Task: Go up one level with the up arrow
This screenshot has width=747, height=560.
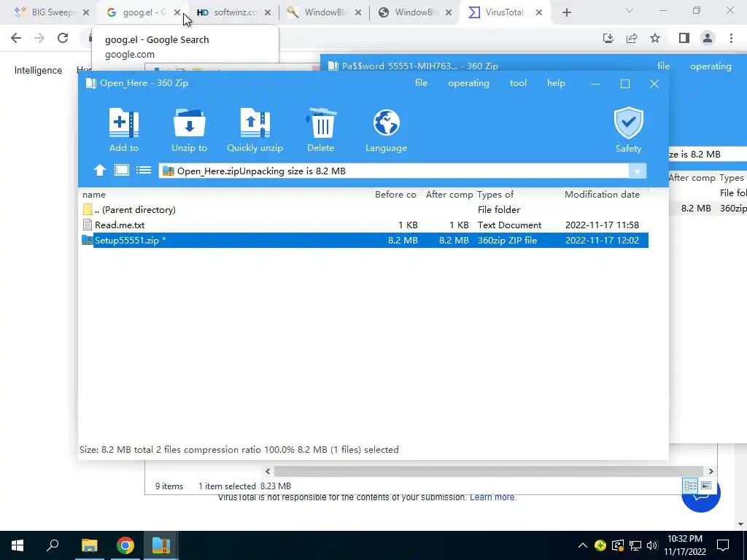Action: (x=99, y=171)
